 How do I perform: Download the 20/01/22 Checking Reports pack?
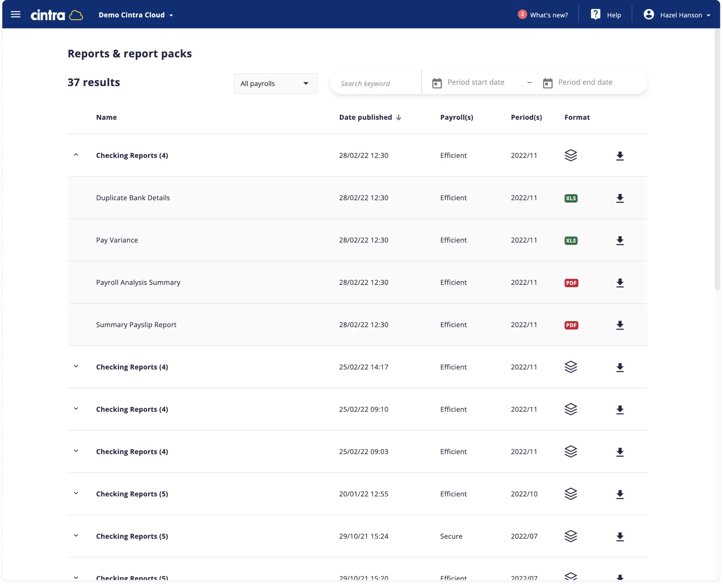[x=620, y=494]
